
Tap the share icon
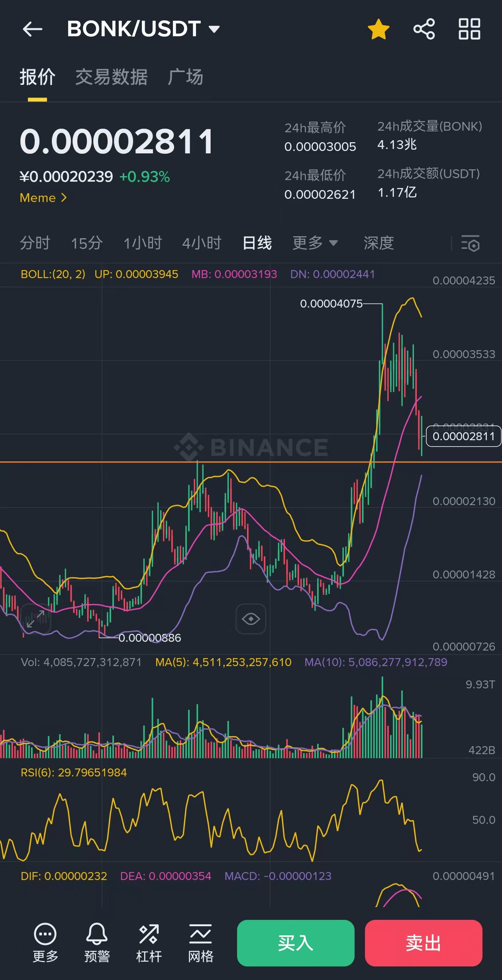(x=424, y=29)
